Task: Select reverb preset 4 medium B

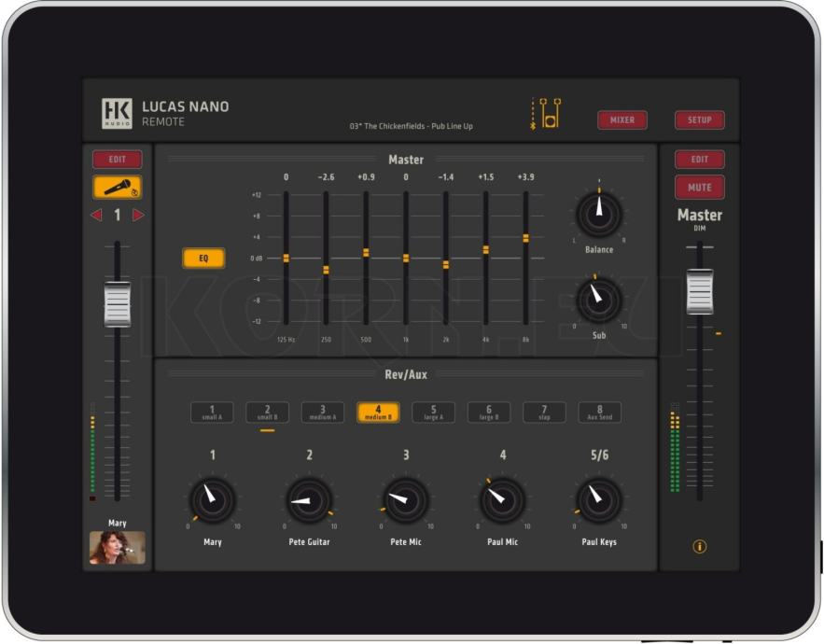Action: click(378, 413)
